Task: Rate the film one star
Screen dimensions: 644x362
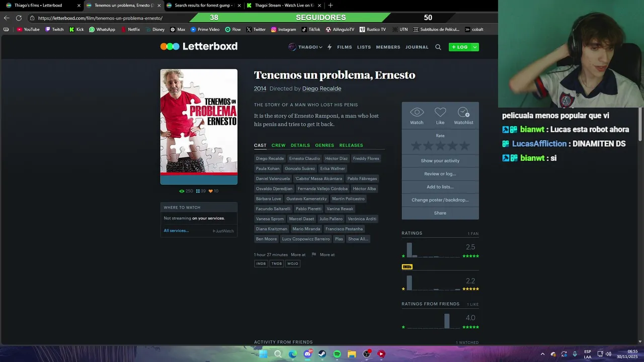Action: point(416,146)
